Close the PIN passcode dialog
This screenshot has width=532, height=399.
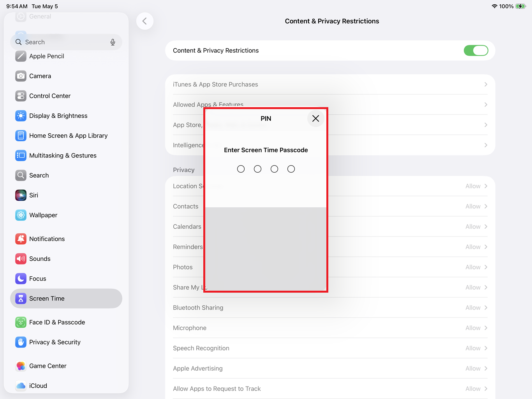(315, 118)
